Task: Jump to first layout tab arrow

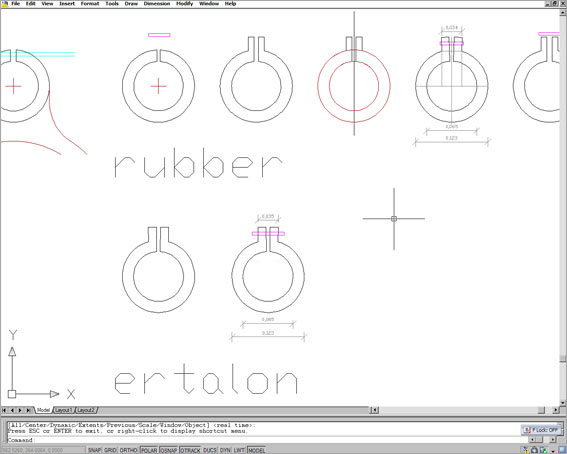Action: (4, 410)
